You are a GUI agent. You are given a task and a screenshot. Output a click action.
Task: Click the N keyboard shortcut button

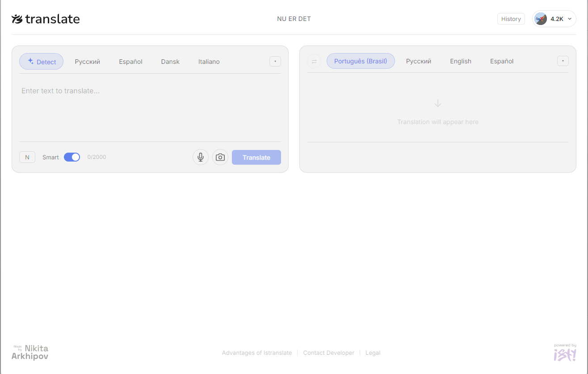[27, 157]
